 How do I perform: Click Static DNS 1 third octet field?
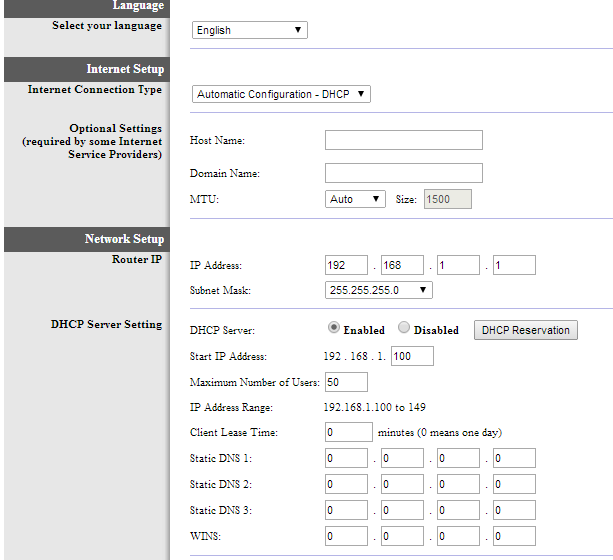(x=458, y=458)
